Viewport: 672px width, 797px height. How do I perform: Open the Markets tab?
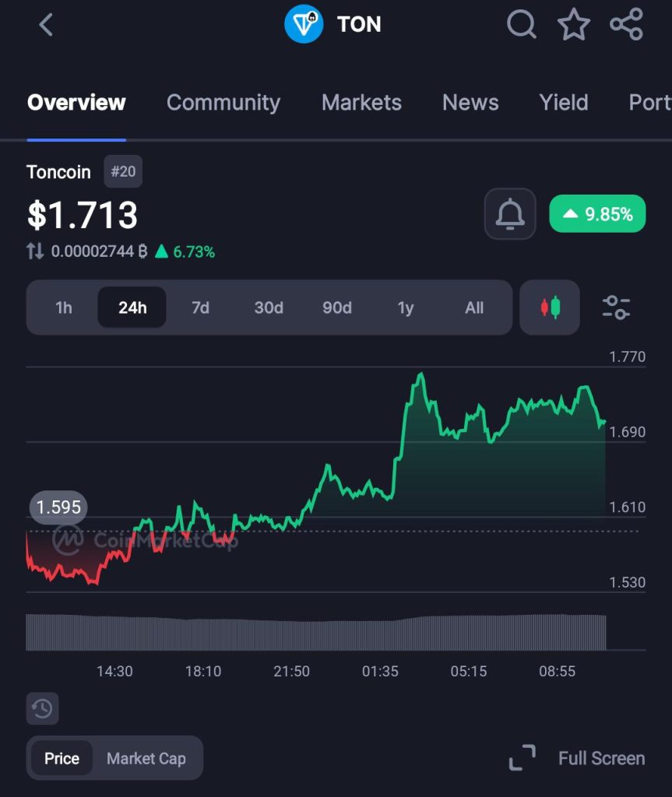[361, 103]
